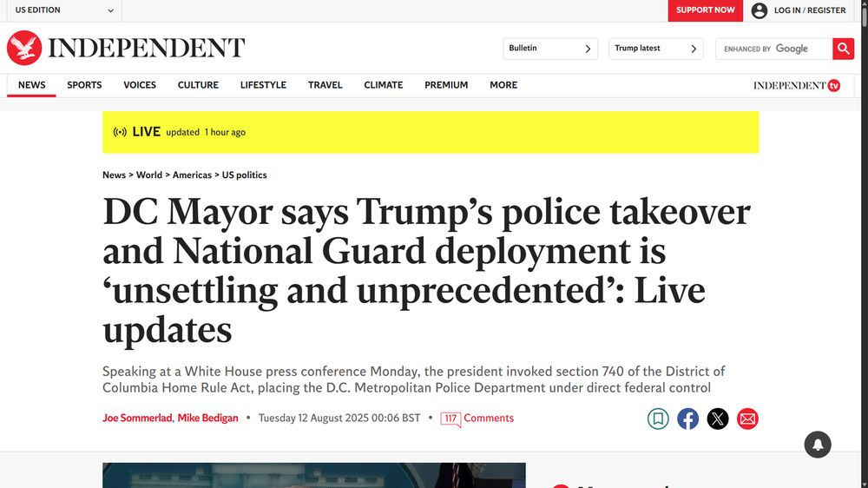This screenshot has width=868, height=488.
Task: Click the red search magnifier button
Action: [x=843, y=49]
